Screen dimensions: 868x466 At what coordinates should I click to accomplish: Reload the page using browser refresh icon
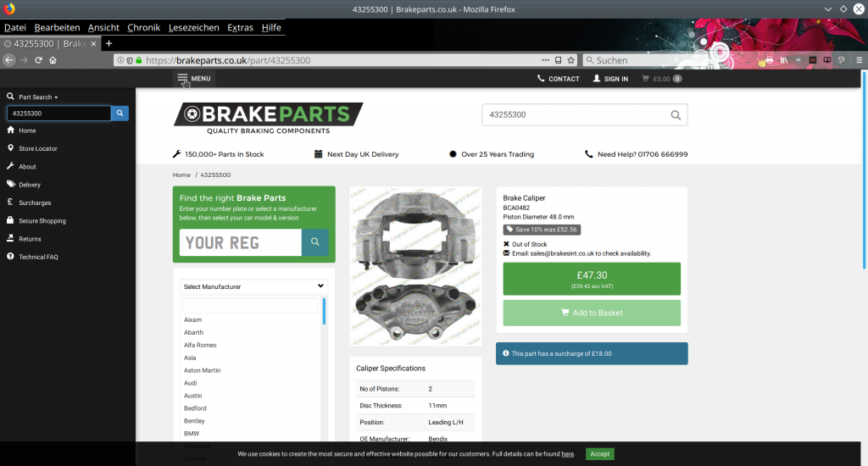point(39,60)
